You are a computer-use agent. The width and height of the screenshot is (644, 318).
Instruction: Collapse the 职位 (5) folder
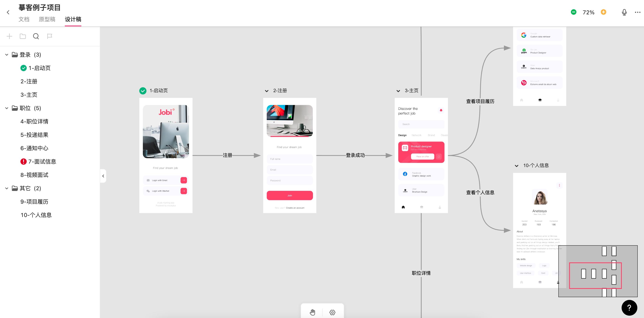point(7,108)
